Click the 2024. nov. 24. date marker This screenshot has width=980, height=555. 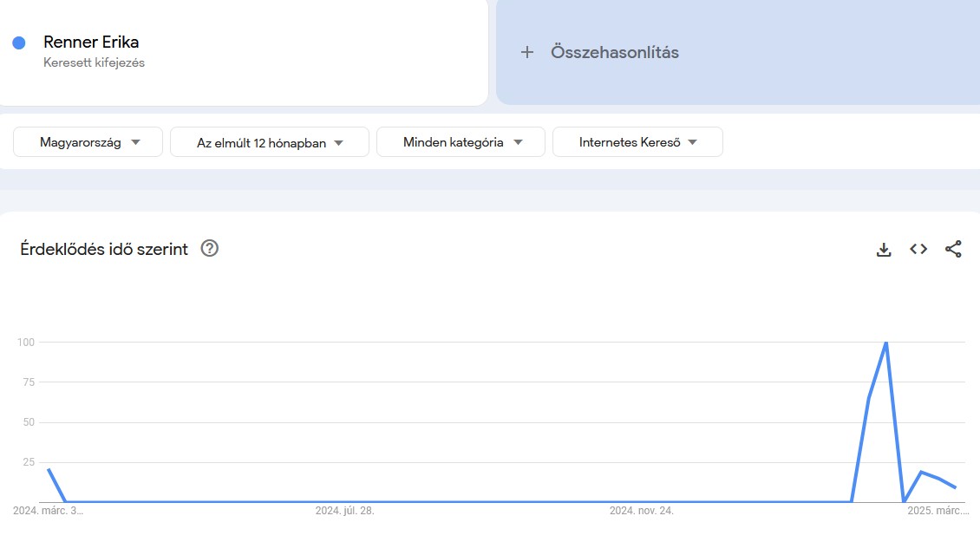coord(644,511)
